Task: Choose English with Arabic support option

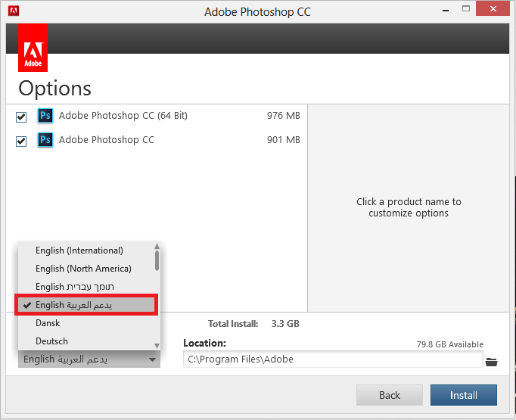Action: 86,305
